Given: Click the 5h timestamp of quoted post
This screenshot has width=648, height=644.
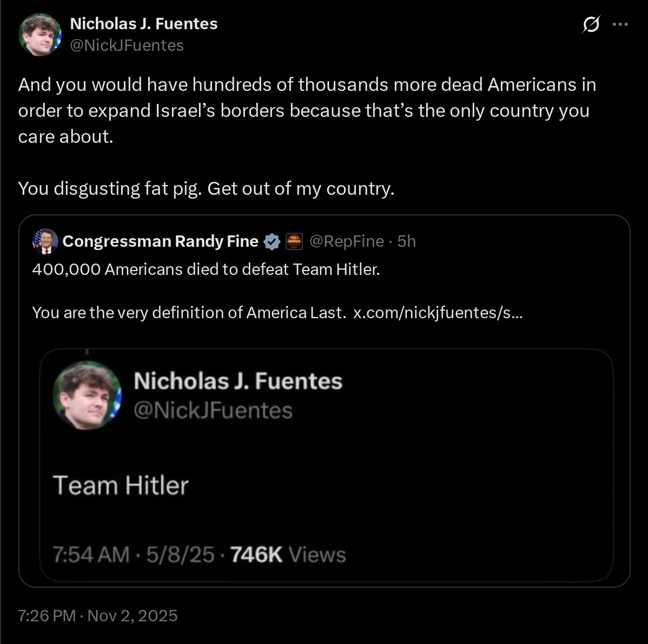Looking at the screenshot, I should [x=407, y=241].
